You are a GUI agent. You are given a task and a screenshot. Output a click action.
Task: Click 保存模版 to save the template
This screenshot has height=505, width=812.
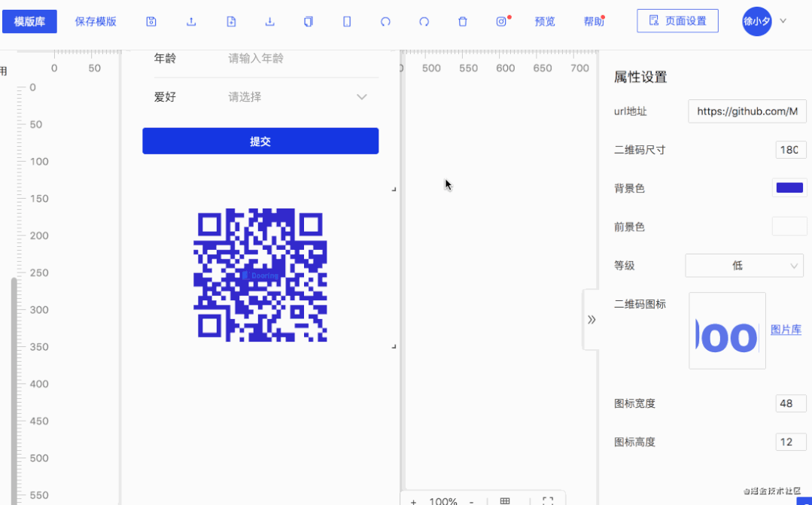(x=96, y=21)
